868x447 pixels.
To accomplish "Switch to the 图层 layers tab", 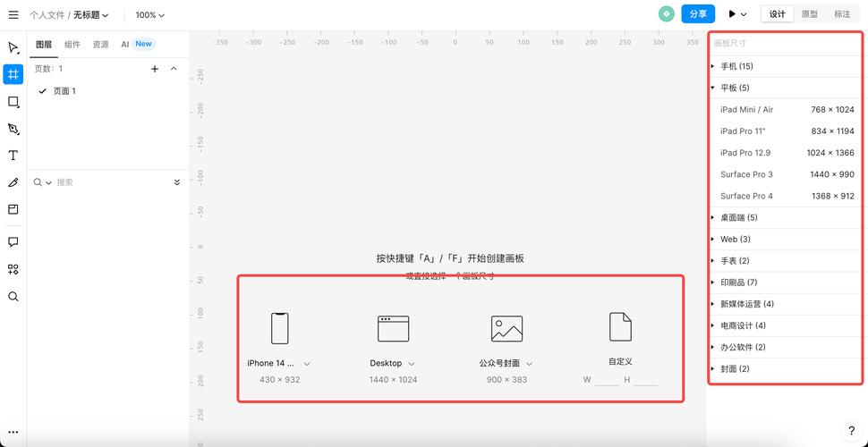I will pyautogui.click(x=44, y=45).
